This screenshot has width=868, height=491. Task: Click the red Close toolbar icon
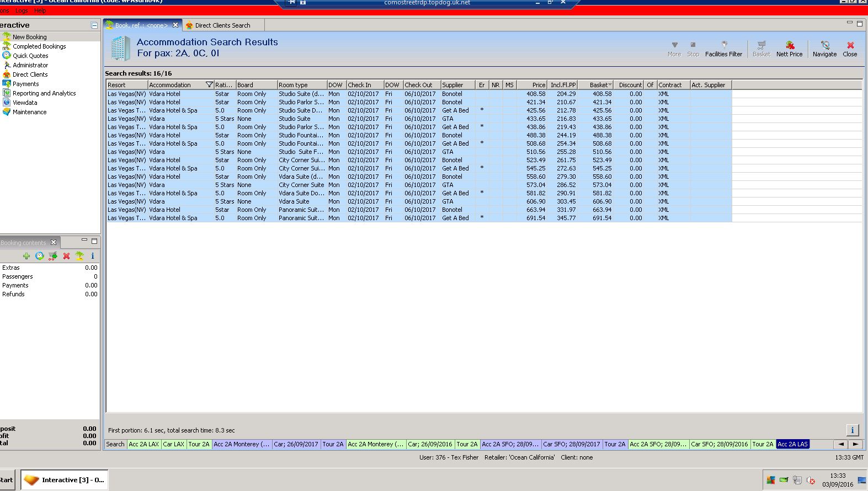coord(850,49)
